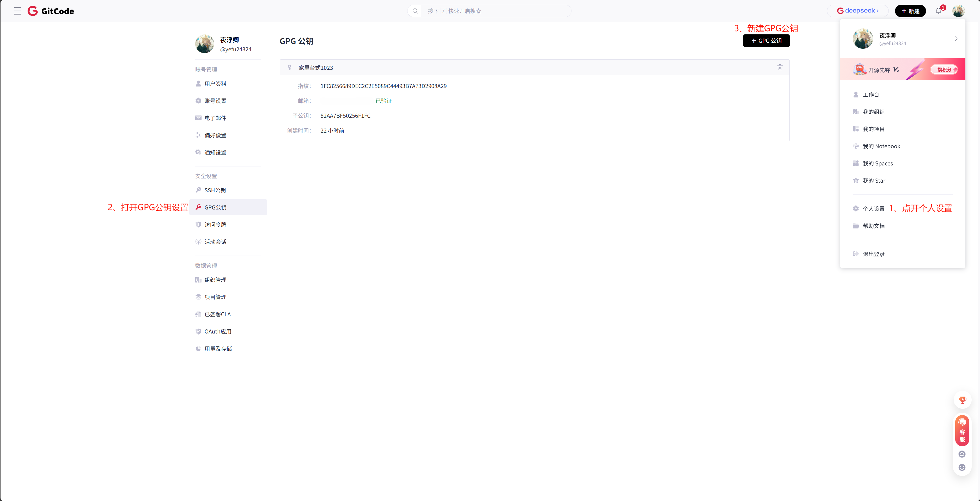Open 访问令牌 access tokens page
Image resolution: width=980 pixels, height=501 pixels.
[x=215, y=225]
